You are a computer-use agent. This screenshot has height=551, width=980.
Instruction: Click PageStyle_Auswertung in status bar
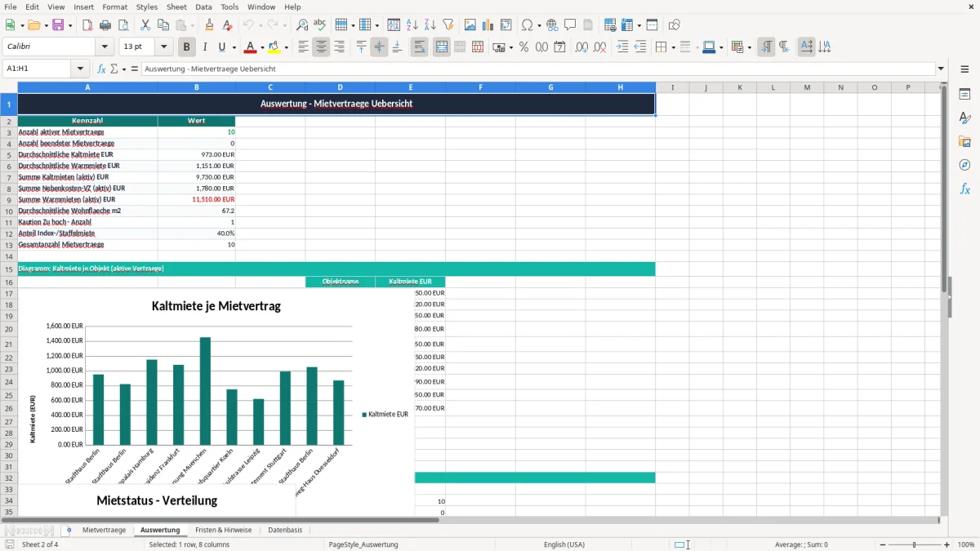tap(363, 544)
